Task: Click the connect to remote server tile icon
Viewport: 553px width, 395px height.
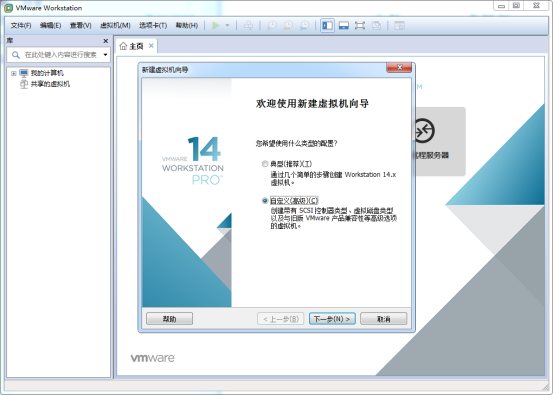Action: pyautogui.click(x=424, y=131)
